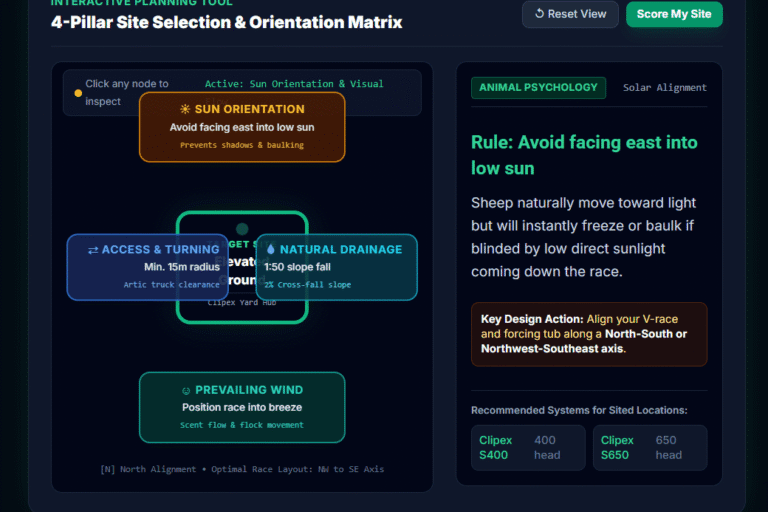768x512 pixels.
Task: Click the green dot atop the center node
Action: [242, 228]
